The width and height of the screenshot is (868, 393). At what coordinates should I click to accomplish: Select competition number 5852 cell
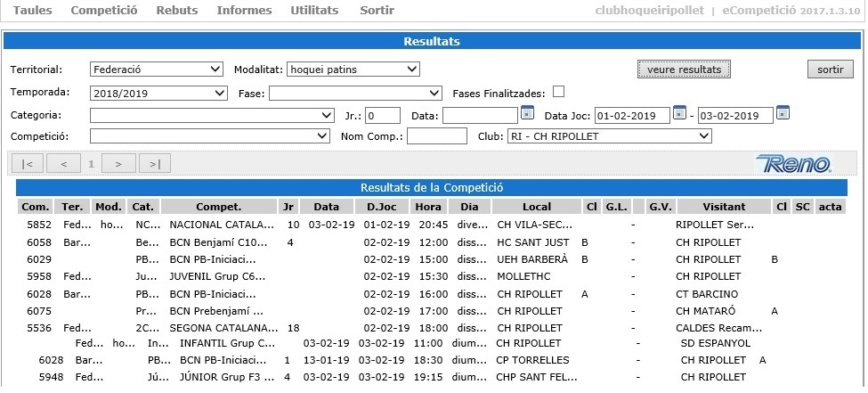click(39, 225)
